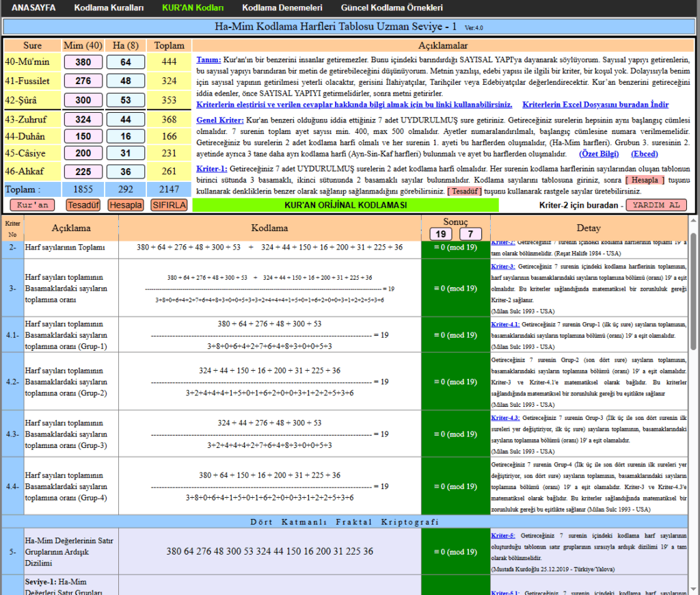This screenshot has height=595, width=700.
Task: Click the Sonuç input showing 7
Action: coord(470,234)
